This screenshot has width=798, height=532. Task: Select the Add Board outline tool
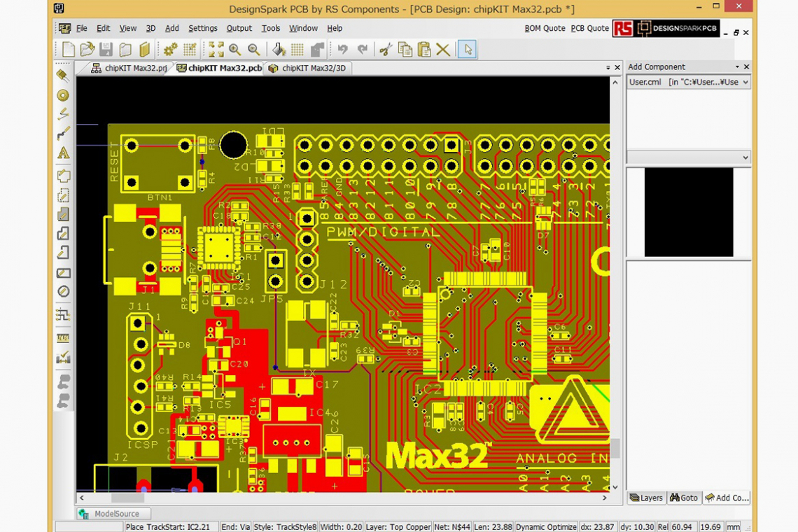[63, 176]
